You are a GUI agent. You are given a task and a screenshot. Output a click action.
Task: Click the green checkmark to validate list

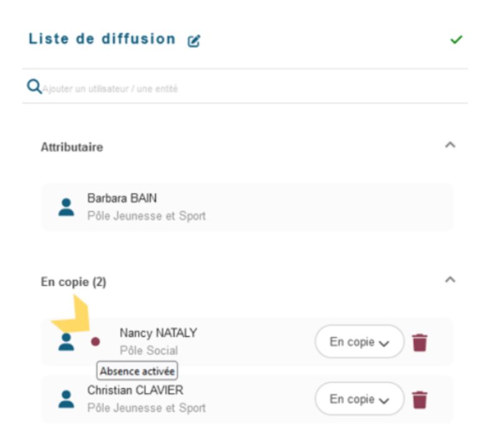coord(456,39)
